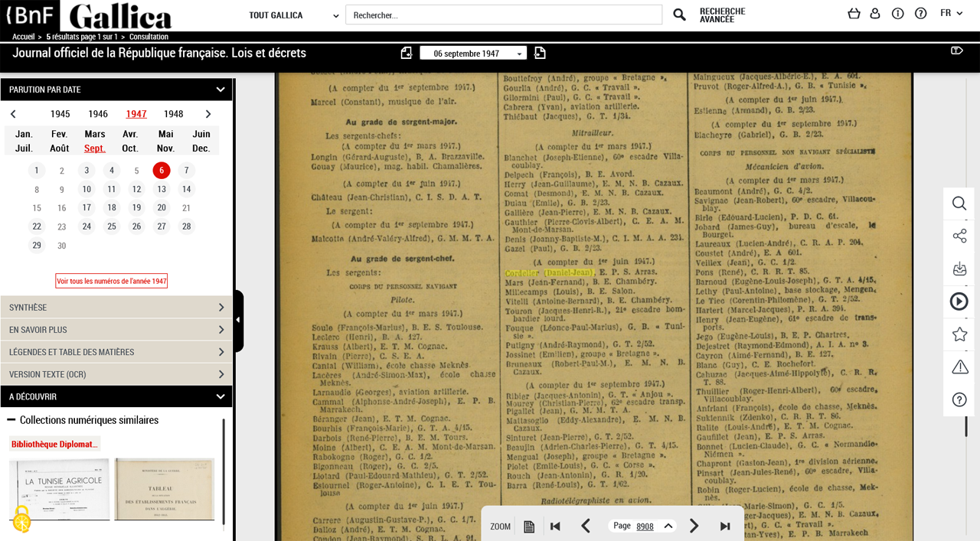Collapse the left side panel with the arrow handle
The height and width of the screenshot is (541, 980).
(x=238, y=321)
